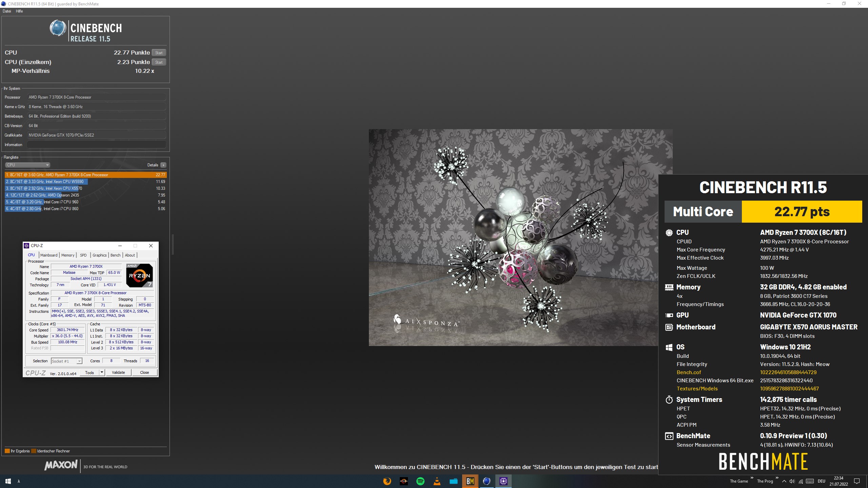Show hidden system tray icons
868x488 pixels.
pos(784,481)
